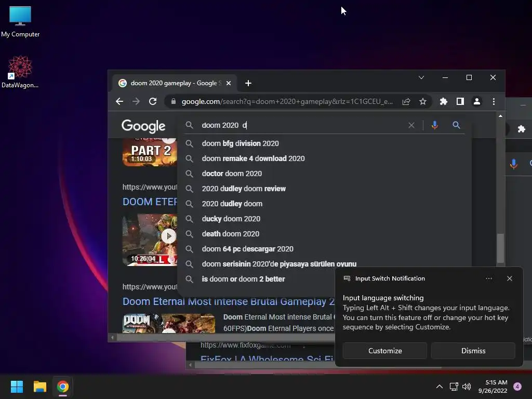Open the volume speaker tray icon

pos(467,387)
